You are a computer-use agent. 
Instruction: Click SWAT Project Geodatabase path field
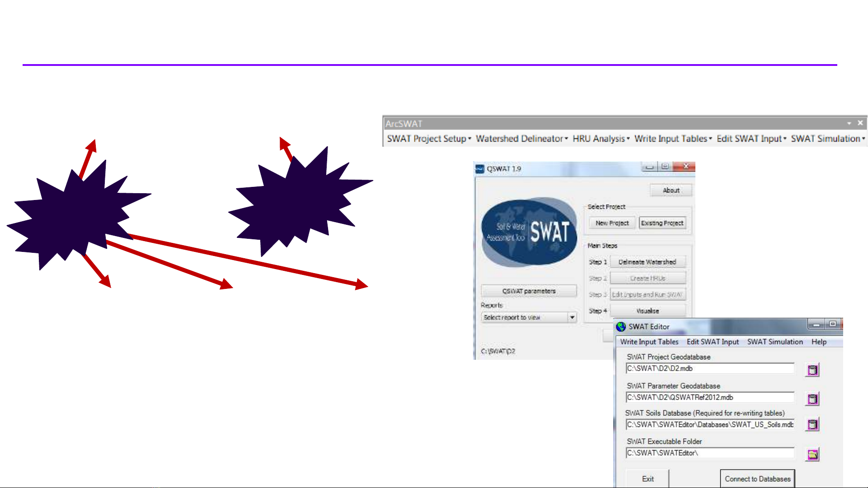pyautogui.click(x=710, y=368)
